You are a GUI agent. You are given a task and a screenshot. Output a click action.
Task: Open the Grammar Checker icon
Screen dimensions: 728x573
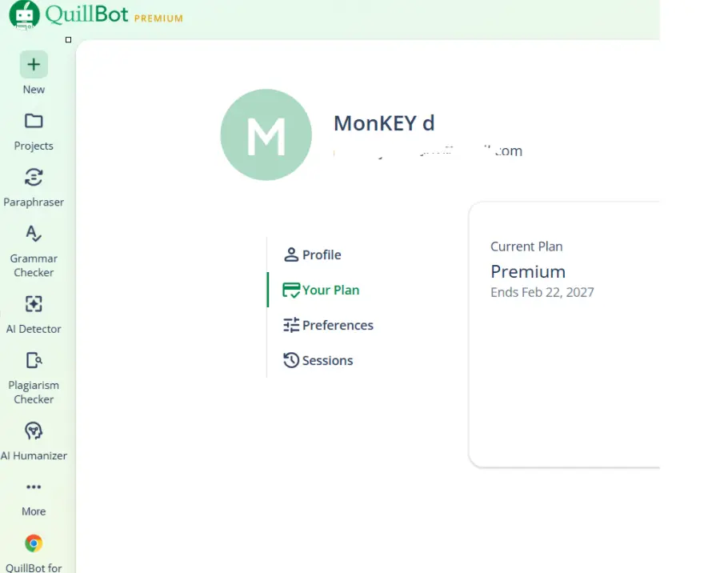(x=34, y=234)
